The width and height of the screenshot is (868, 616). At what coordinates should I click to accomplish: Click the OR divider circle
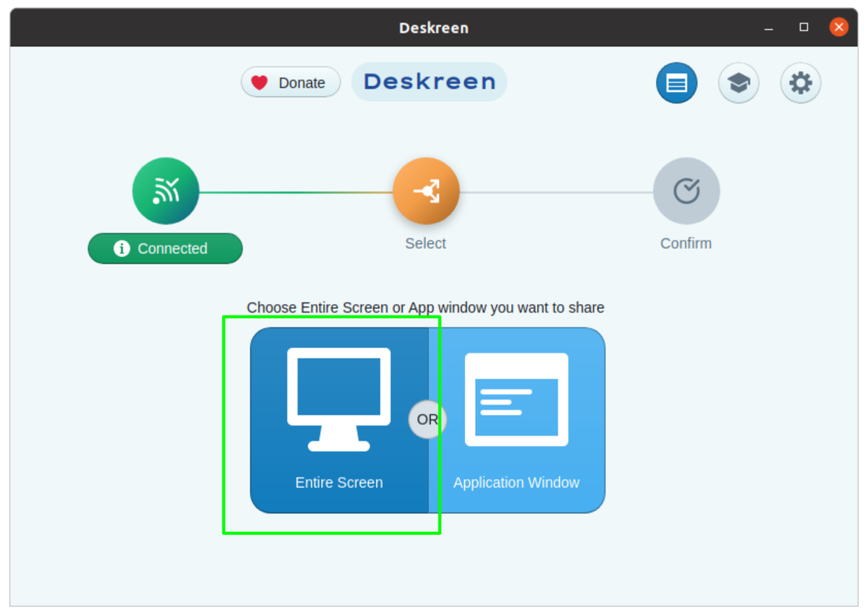pos(427,419)
